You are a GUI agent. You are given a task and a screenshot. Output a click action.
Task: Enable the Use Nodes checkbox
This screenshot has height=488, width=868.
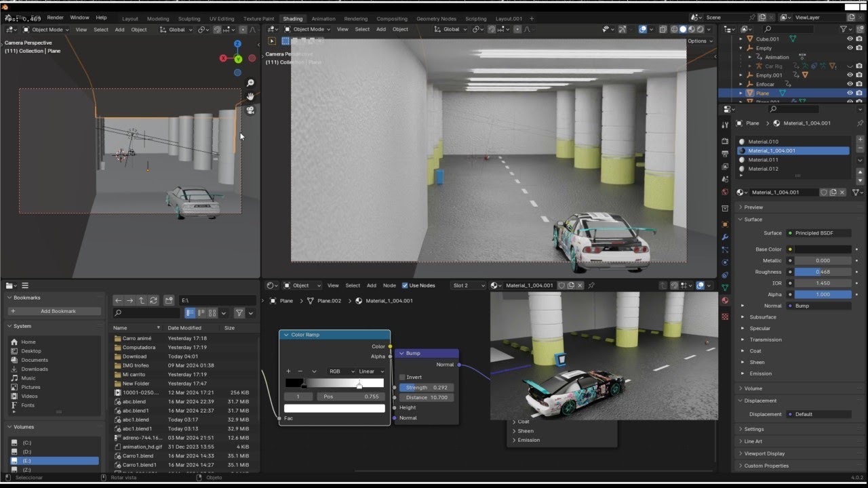coord(405,285)
